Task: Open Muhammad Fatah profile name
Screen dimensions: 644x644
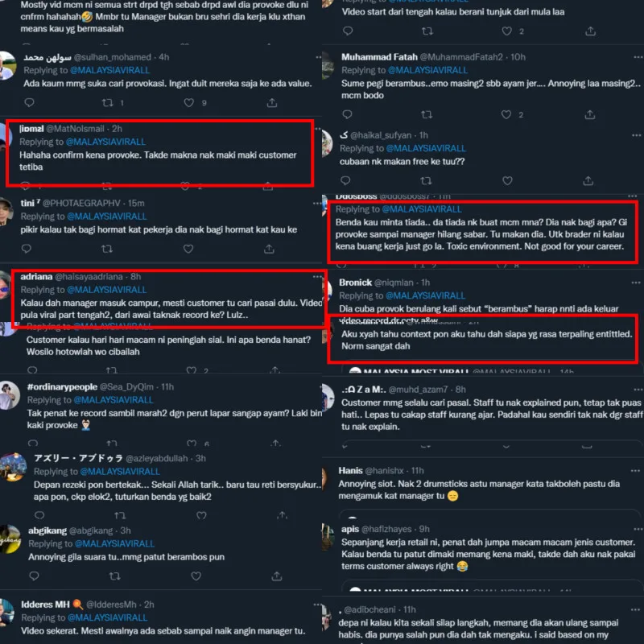Action: click(379, 57)
